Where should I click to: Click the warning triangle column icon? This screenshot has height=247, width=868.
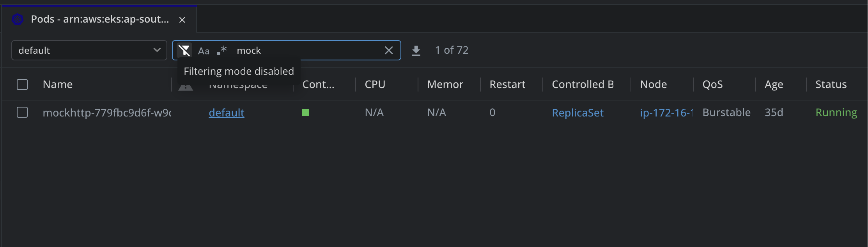tap(186, 87)
